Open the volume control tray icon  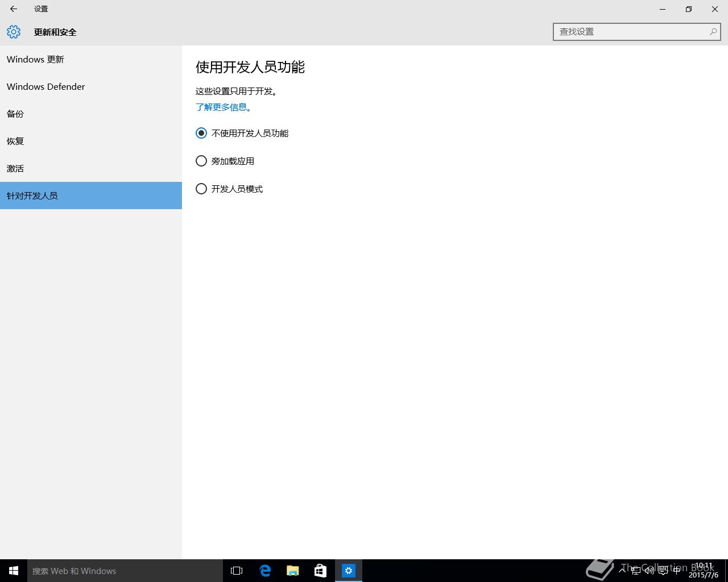pyautogui.click(x=650, y=571)
